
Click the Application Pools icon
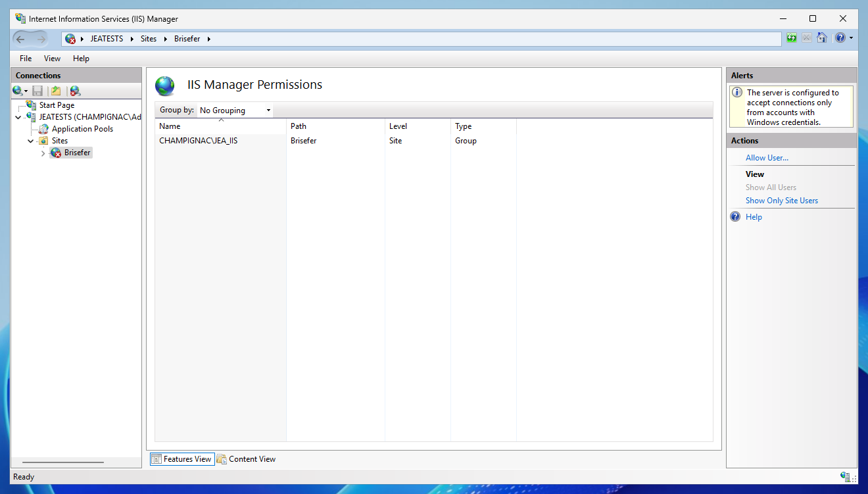[x=44, y=129]
